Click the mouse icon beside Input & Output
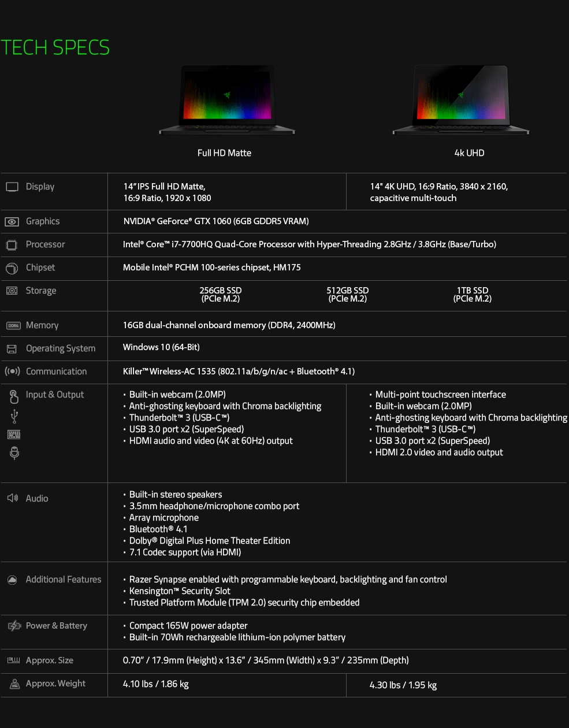Screen dimensions: 569x728 (14, 396)
